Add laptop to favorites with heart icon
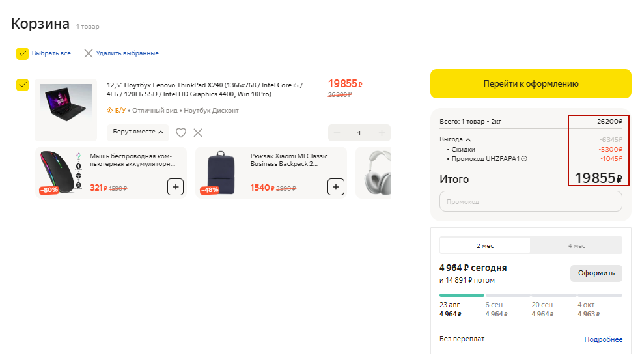Screen dimensions: 640x364 point(181,133)
